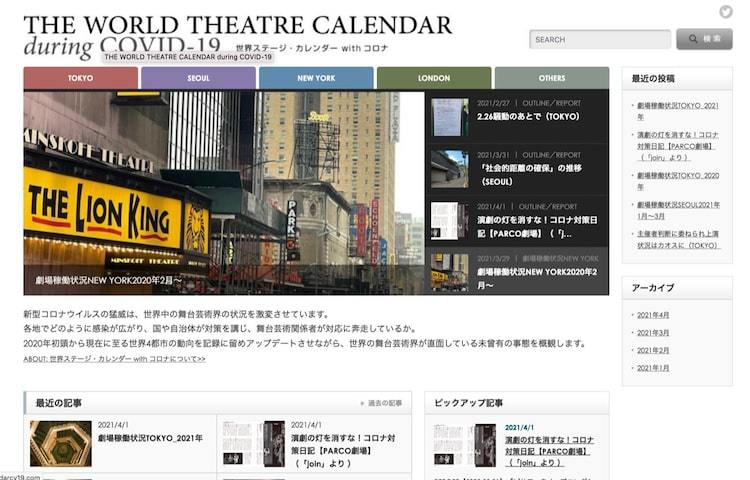Open sidebar post 劇場稼働状況TOKYO_2021年
The width and height of the screenshot is (750, 480).
click(x=678, y=111)
